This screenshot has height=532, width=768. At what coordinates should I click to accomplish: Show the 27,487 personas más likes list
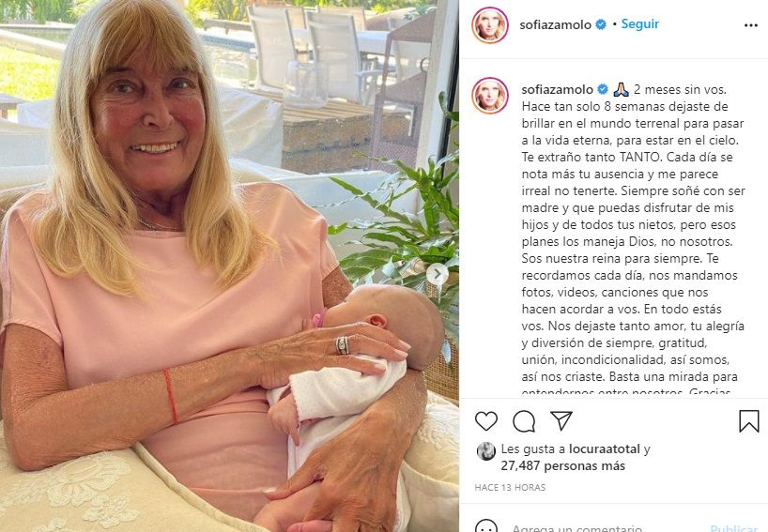coord(562,466)
